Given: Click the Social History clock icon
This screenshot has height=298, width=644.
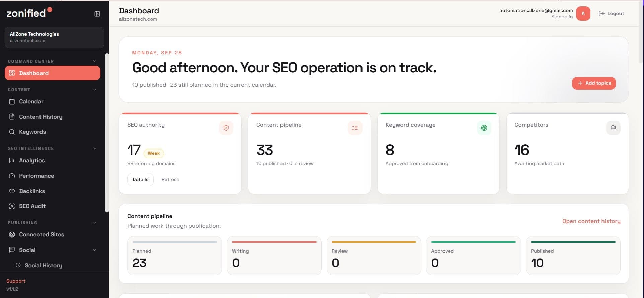Looking at the screenshot, I should click(x=18, y=265).
